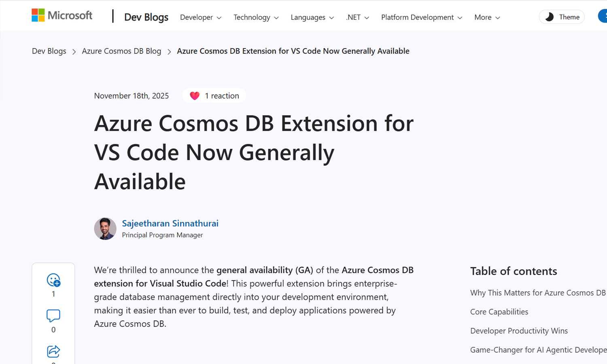Click the author's profile photo
Image resolution: width=607 pixels, height=364 pixels.
tap(105, 229)
